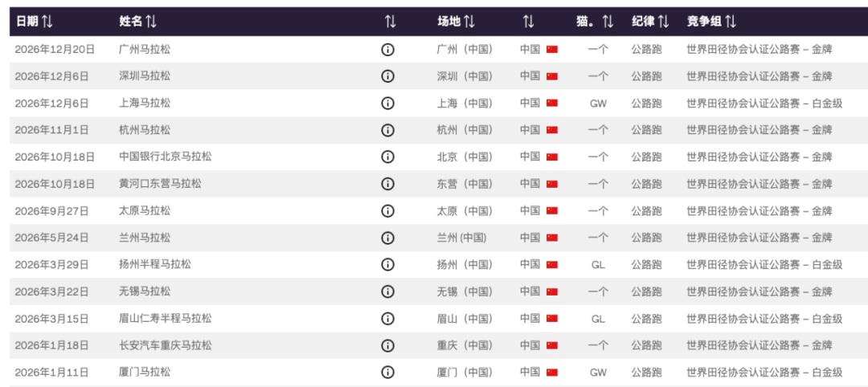868x387 pixels.
Task: Sort by 竞争组 column header
Action: (x=711, y=22)
